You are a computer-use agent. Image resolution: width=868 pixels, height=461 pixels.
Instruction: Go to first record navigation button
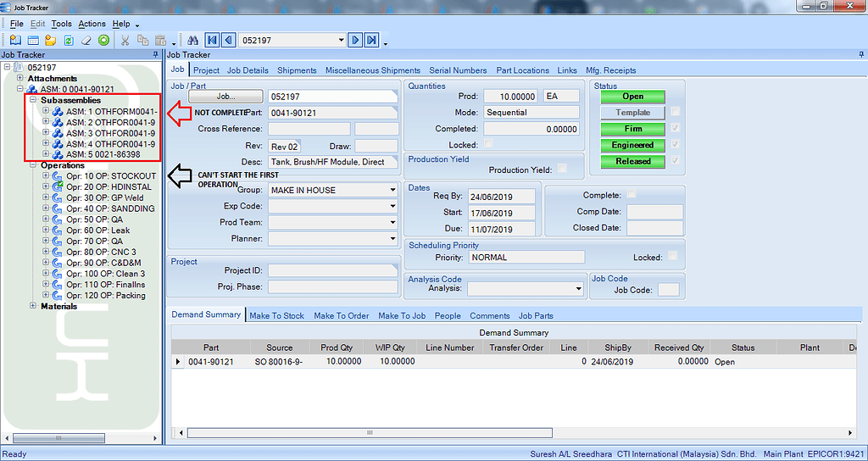click(212, 41)
